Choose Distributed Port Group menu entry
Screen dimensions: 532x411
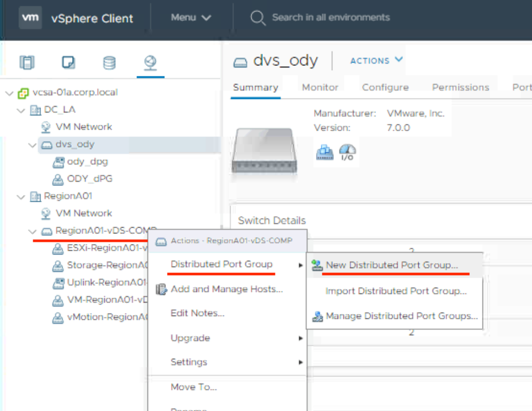click(228, 265)
